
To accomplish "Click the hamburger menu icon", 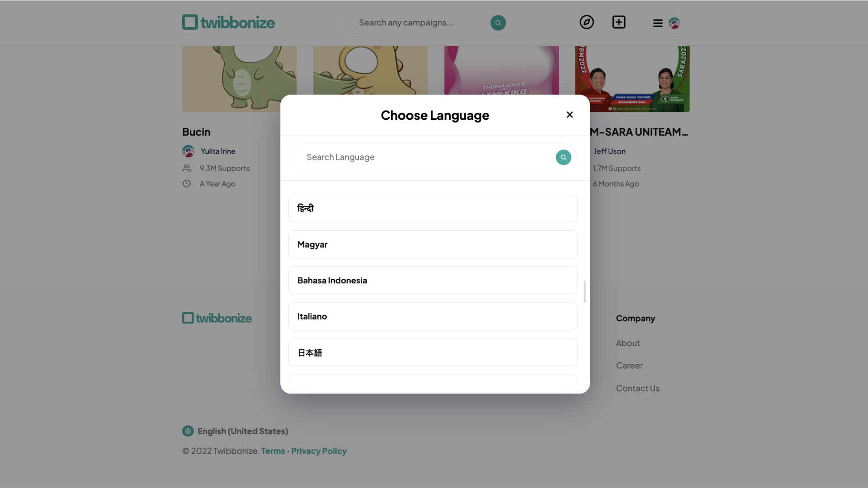I will (x=658, y=23).
